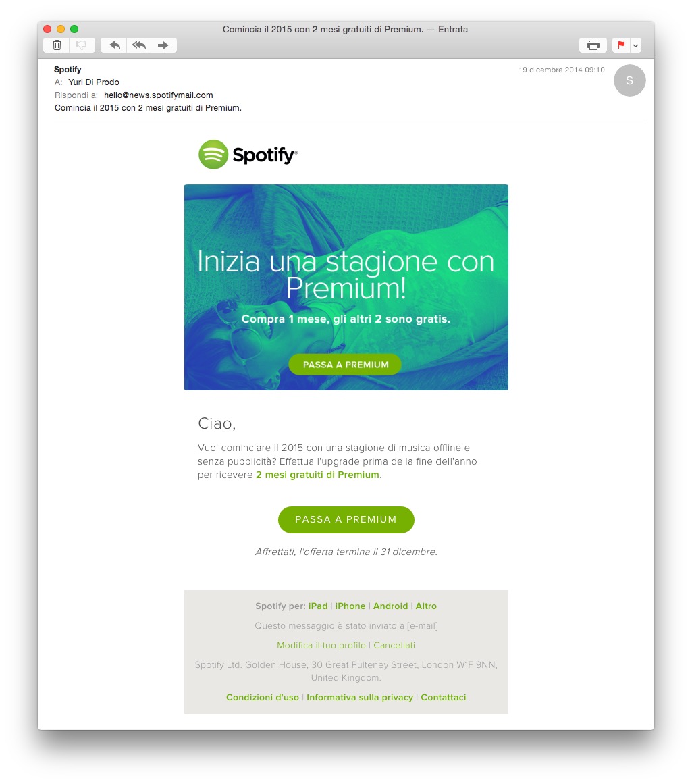Open the flag color dropdown arrow
Image resolution: width=692 pixels, height=784 pixels.
click(x=635, y=45)
